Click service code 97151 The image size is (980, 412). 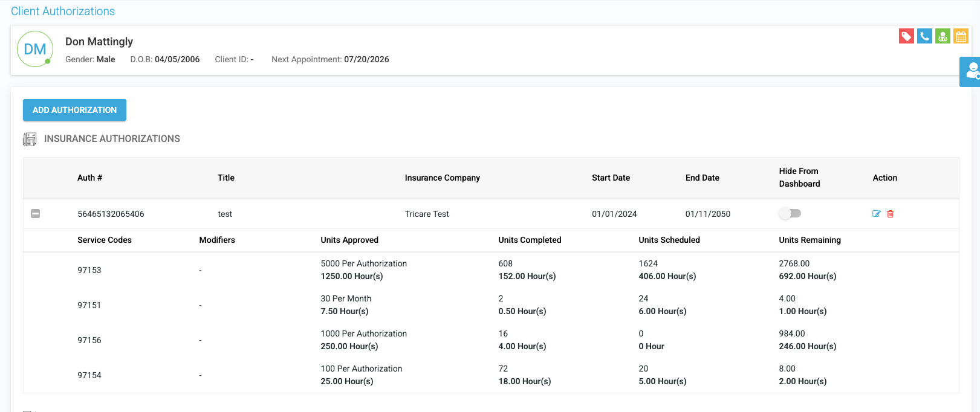coord(89,305)
